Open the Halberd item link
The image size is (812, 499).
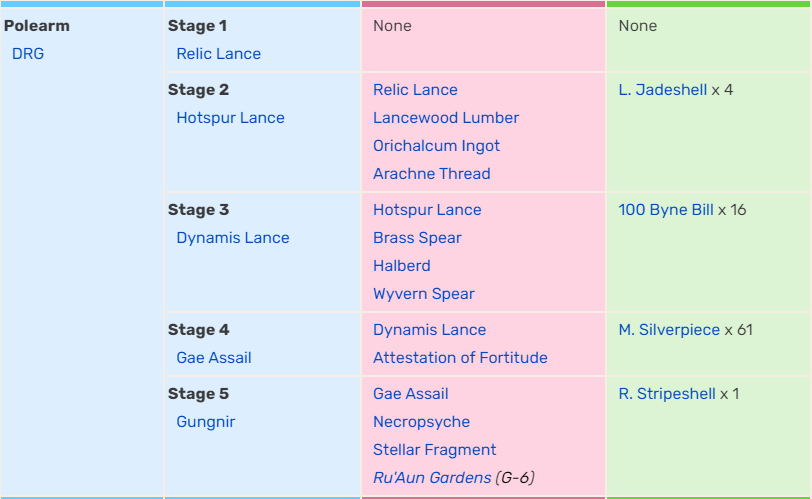pos(402,266)
